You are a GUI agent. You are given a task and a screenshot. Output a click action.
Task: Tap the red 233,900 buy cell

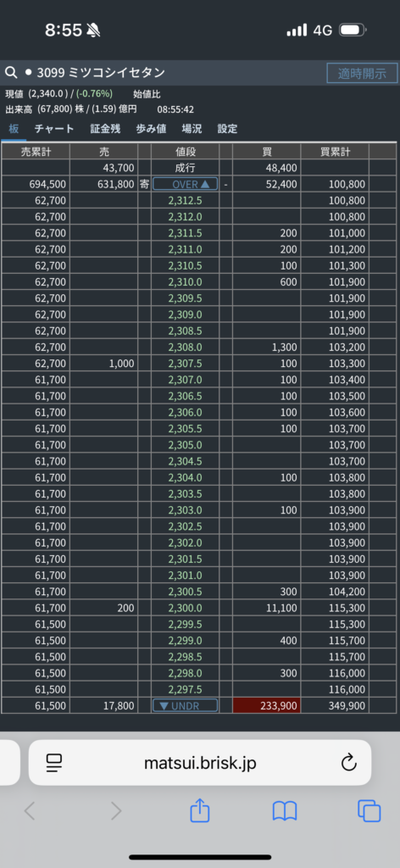pos(267,706)
